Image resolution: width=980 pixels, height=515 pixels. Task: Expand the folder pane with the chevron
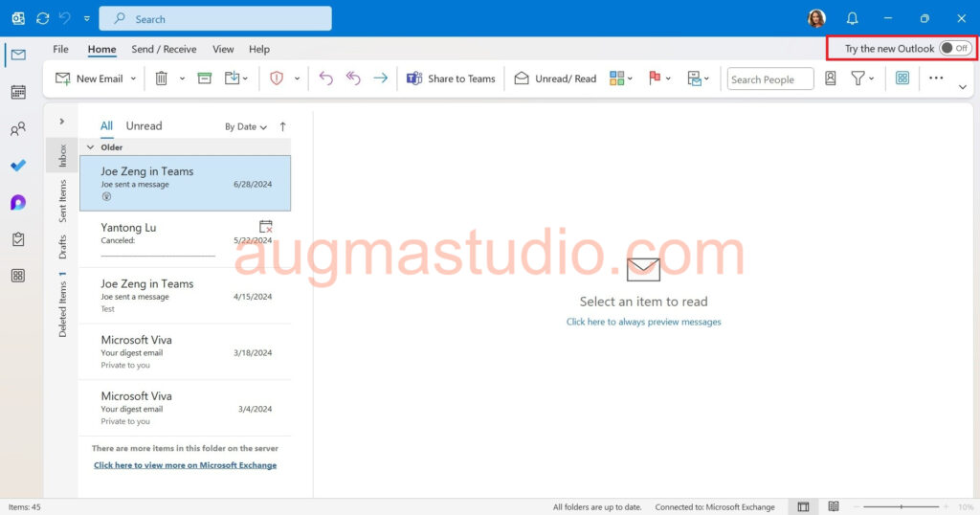61,122
